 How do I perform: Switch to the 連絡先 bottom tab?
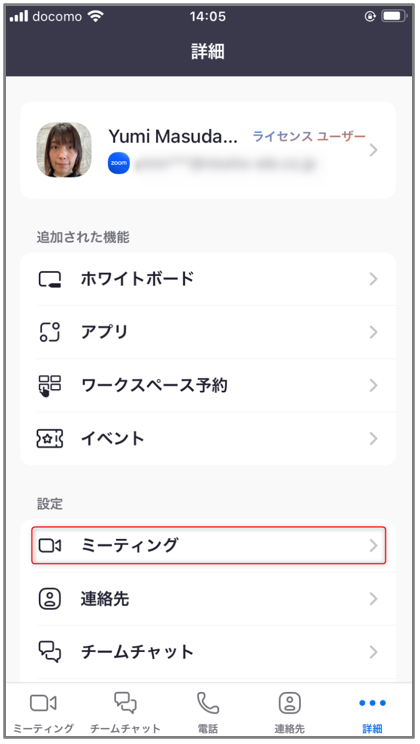pos(289,712)
